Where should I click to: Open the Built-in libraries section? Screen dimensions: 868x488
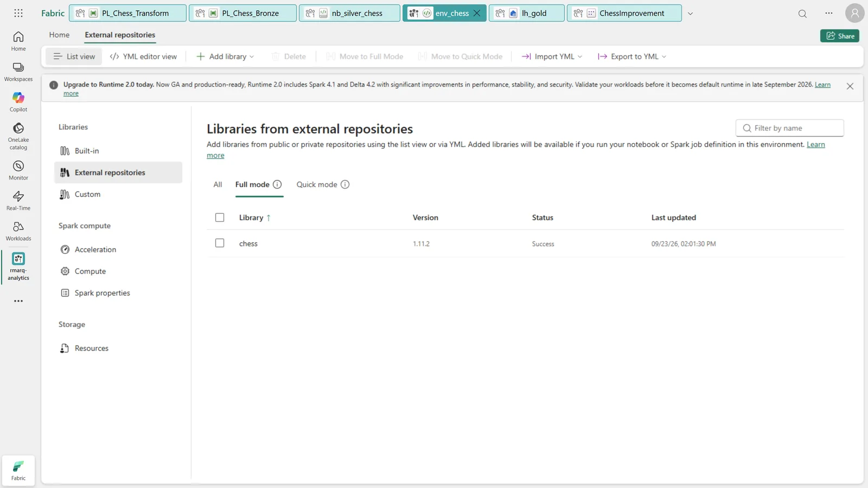pos(118,151)
